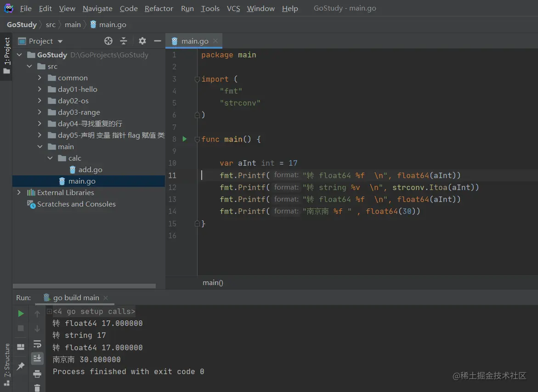Viewport: 538px width, 392px height.
Task: Click the locate current file crosshair icon
Action: pos(108,41)
